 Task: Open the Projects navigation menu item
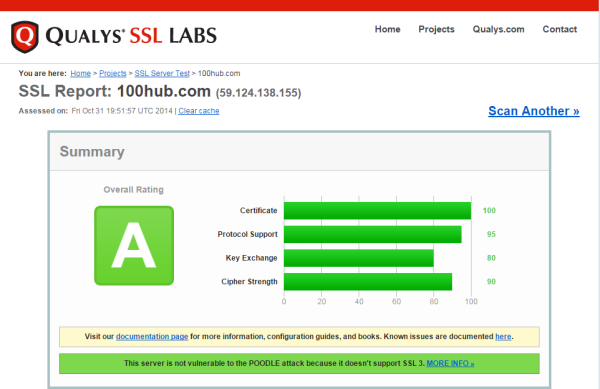436,29
